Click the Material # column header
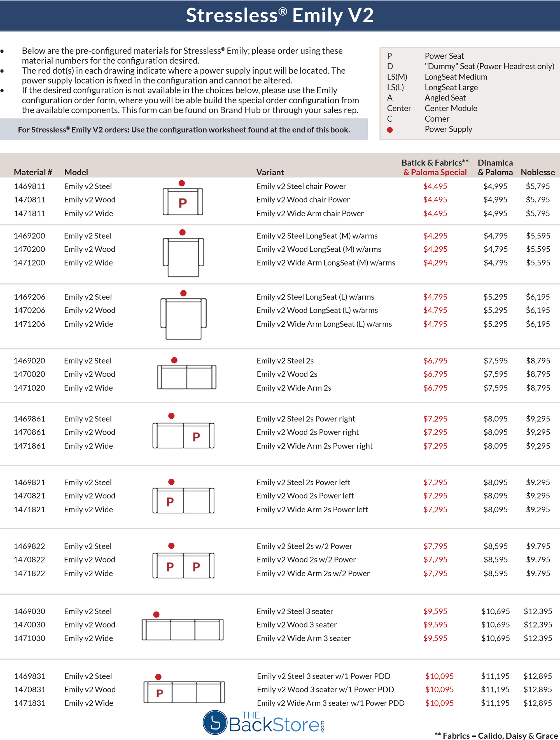Screen dimensions: 560x740 coord(33,172)
